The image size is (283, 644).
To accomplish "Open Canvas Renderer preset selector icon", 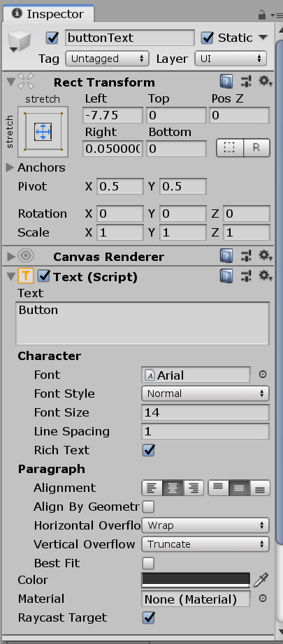I will (x=245, y=256).
